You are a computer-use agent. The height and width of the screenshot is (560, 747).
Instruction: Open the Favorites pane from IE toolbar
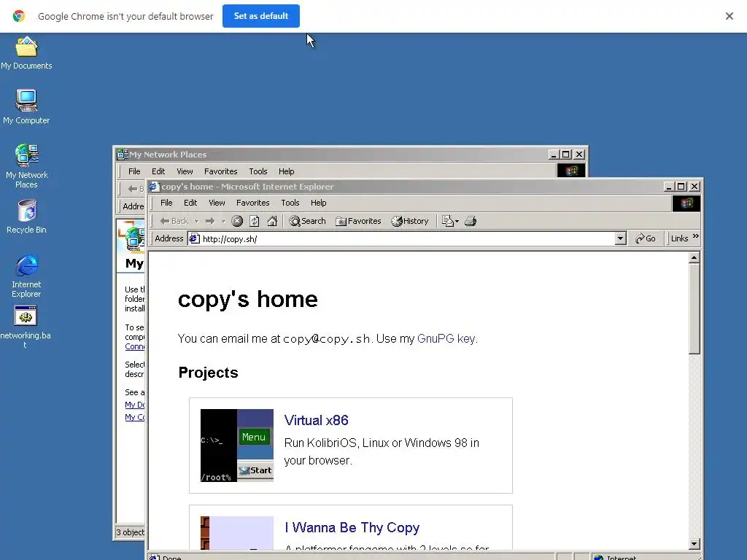pos(358,221)
